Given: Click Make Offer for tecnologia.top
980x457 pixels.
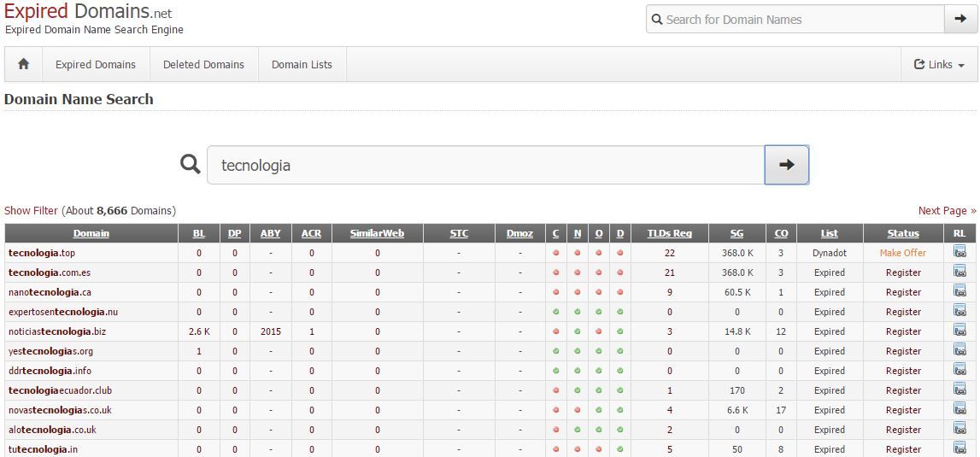Looking at the screenshot, I should point(902,253).
